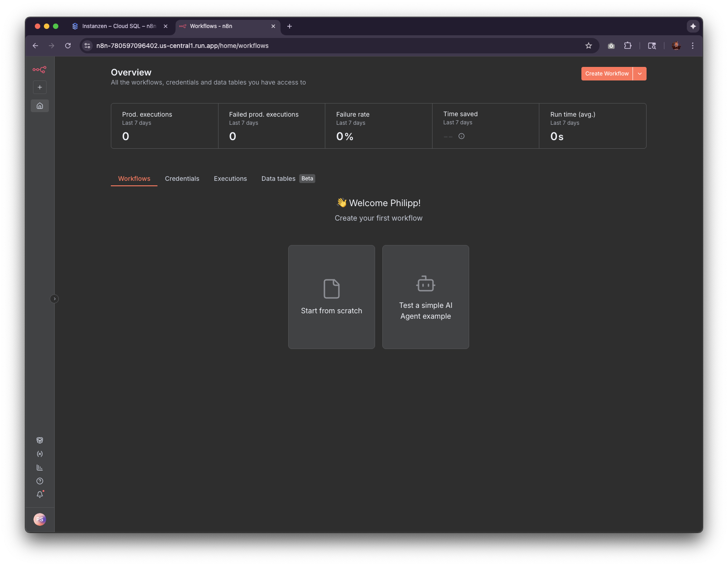Open the Variables icon in sidebar
The width and height of the screenshot is (728, 566).
click(x=40, y=454)
